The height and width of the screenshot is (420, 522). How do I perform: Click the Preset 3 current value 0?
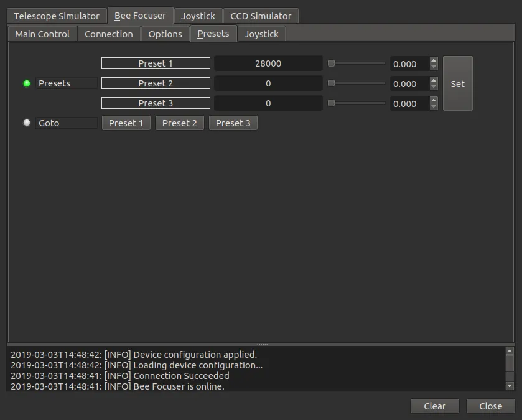pyautogui.click(x=268, y=103)
